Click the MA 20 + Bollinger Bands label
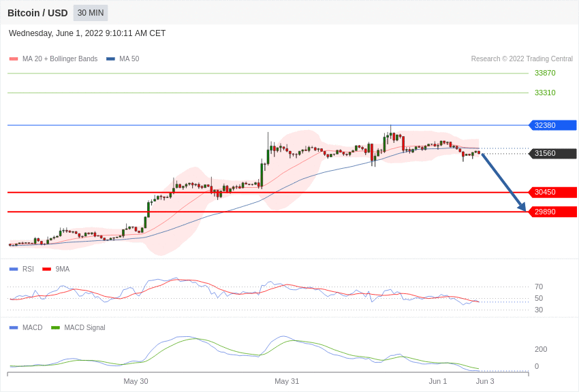The height and width of the screenshot is (392, 579). [60, 59]
